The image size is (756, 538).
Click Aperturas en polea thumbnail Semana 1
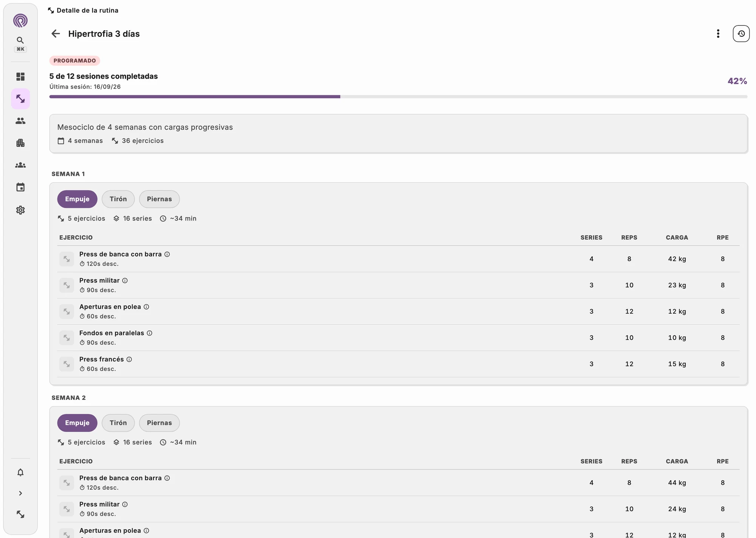coord(67,311)
